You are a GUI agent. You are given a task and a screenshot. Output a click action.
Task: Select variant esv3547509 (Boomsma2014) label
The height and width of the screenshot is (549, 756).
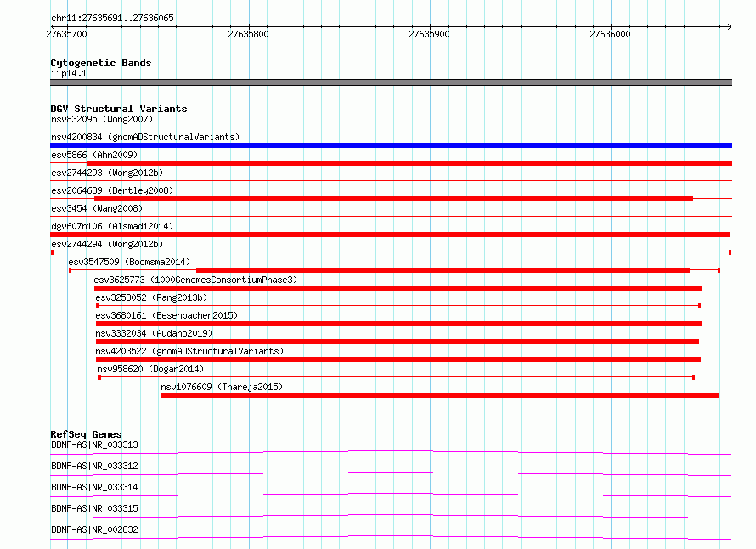(129, 262)
